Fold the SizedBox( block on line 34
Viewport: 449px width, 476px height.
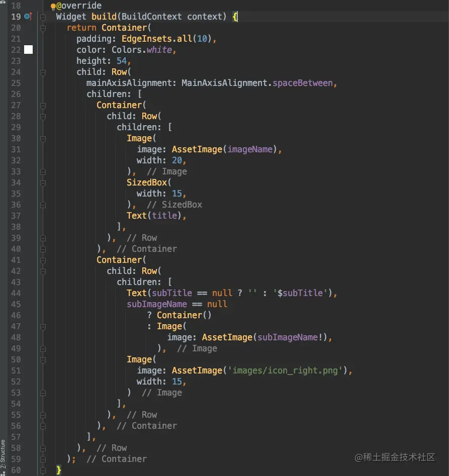pos(43,183)
